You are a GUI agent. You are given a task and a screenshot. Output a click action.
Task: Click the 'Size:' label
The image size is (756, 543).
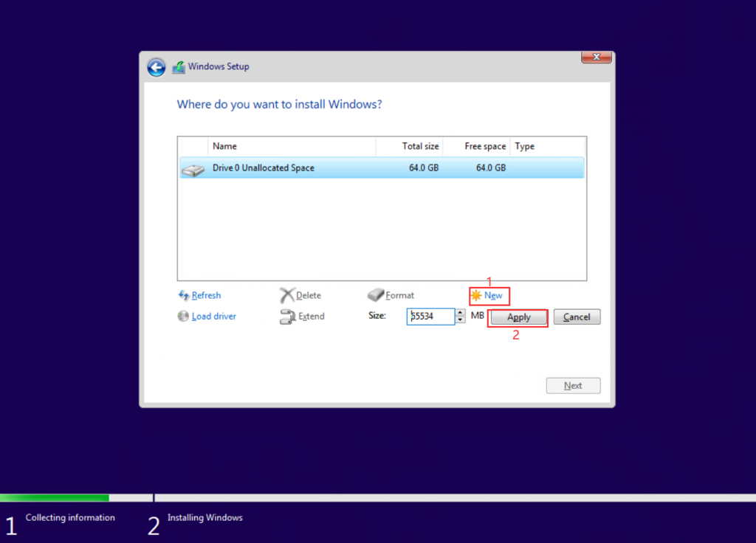click(x=377, y=316)
